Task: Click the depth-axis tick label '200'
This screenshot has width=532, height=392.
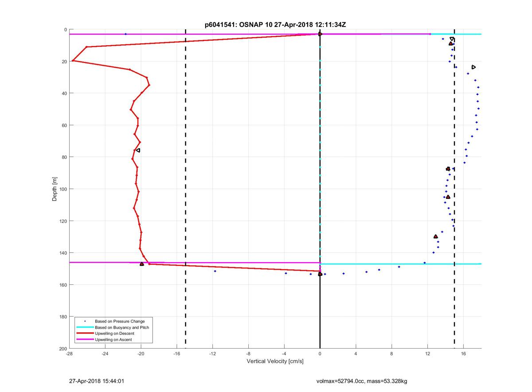Action: tap(63, 349)
